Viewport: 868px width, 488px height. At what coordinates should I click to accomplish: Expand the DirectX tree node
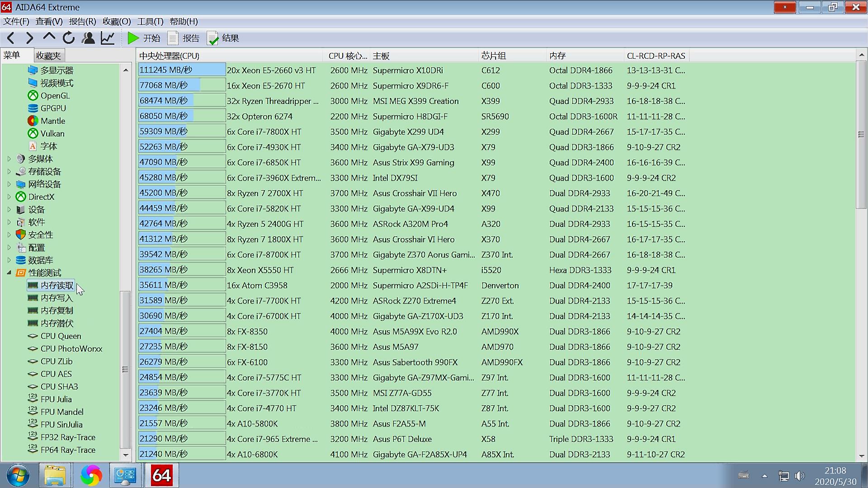coord(9,197)
